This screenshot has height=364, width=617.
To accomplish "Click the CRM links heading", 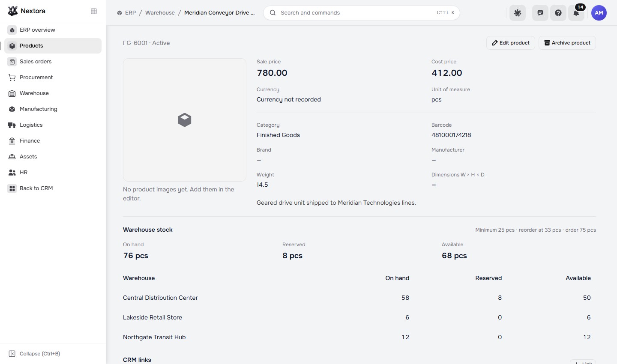I will tap(137, 360).
